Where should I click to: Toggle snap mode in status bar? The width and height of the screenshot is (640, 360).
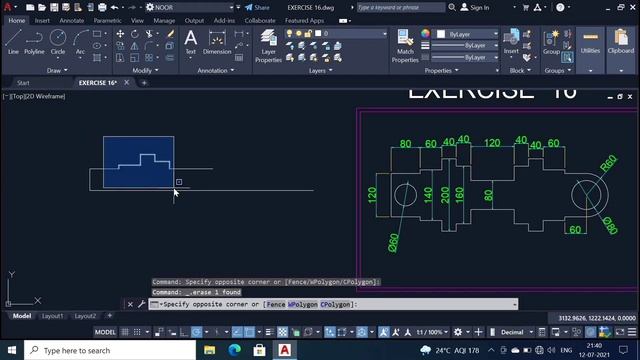[x=138, y=332]
